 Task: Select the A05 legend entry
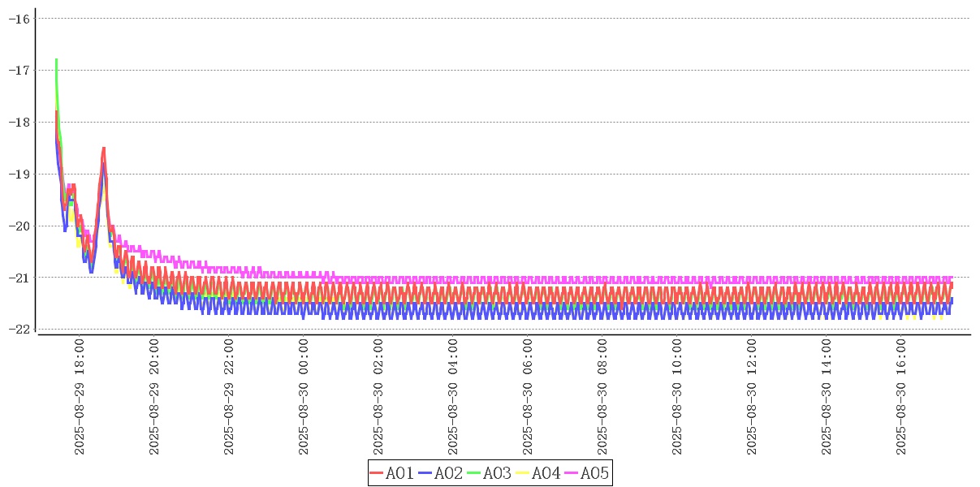coord(594,473)
